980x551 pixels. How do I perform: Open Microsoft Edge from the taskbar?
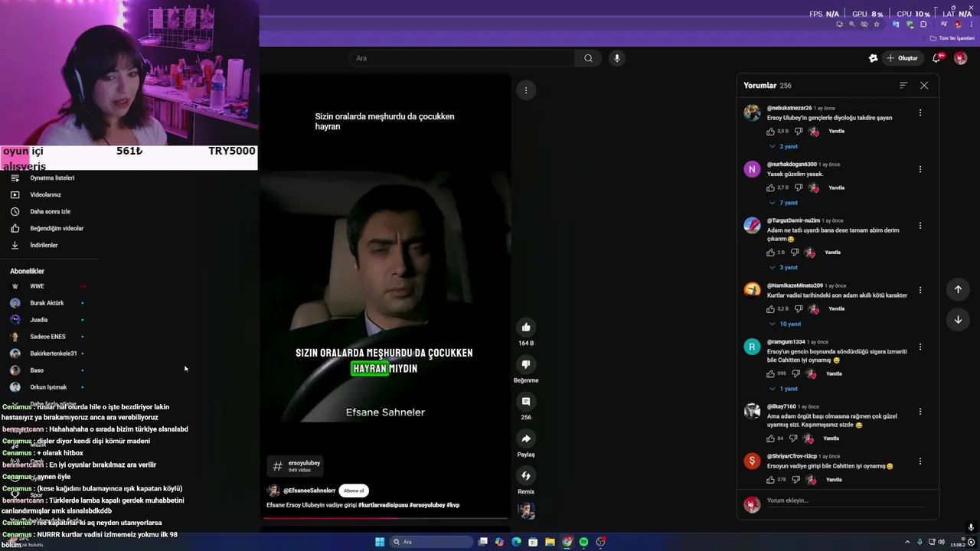[x=516, y=542]
